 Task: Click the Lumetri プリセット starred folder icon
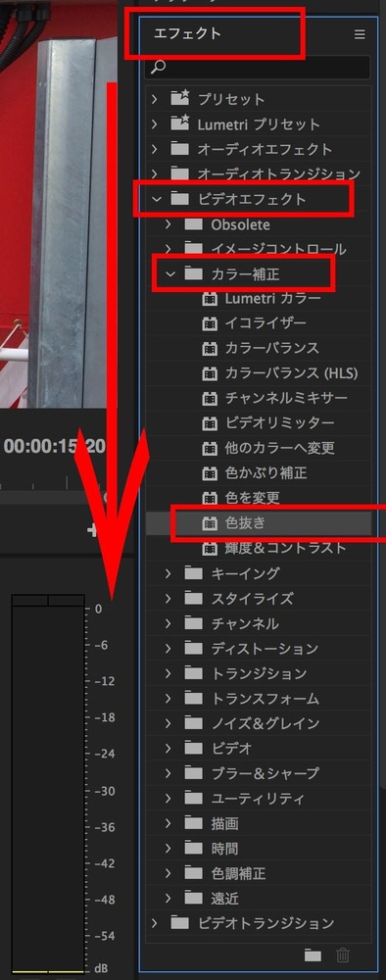point(180,123)
